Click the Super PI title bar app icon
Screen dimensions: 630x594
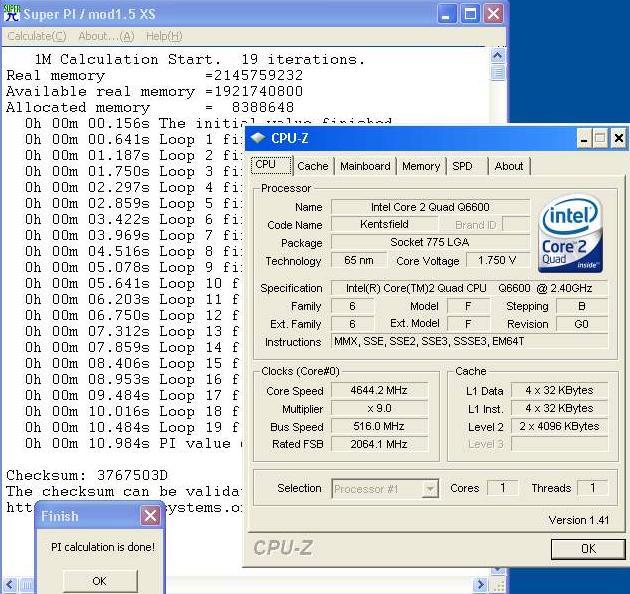[x=11, y=13]
